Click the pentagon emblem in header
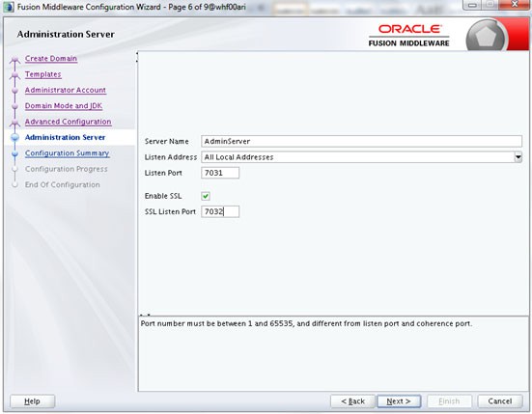Screen dimensions: 532x414 pos(487,37)
